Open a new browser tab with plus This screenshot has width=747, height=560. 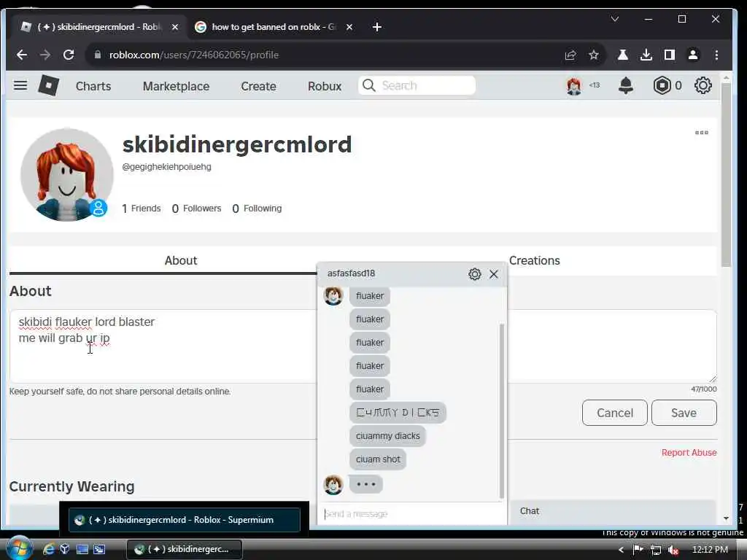click(377, 27)
